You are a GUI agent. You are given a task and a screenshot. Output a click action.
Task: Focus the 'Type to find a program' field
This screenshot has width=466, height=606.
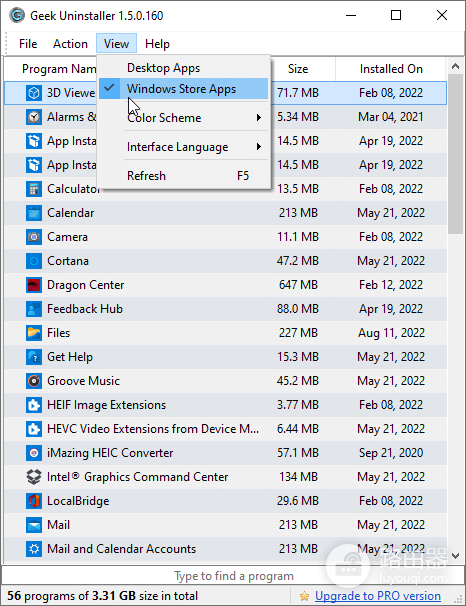233,576
